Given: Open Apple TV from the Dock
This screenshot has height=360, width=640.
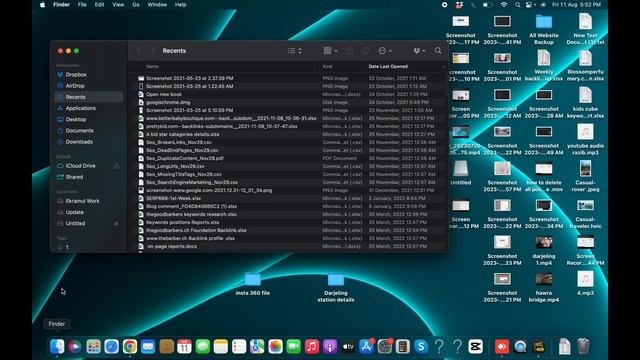Looking at the screenshot, I should click(x=348, y=347).
